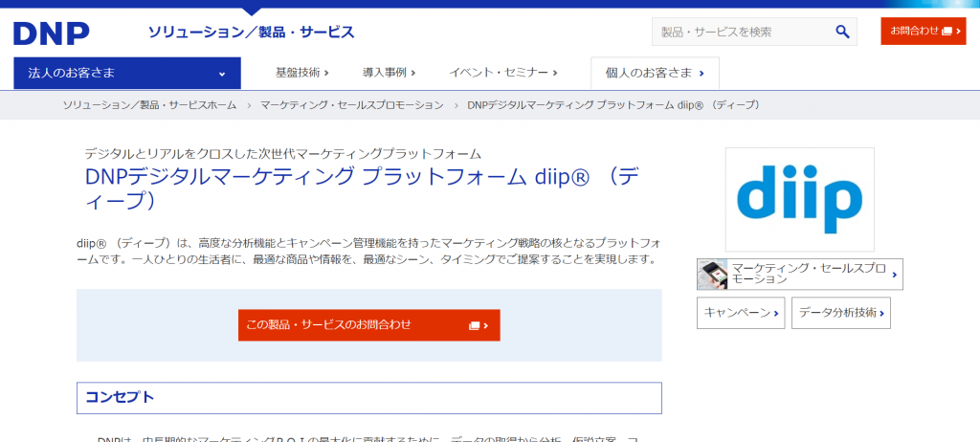Open the 基盤技術 menu item
980x442 pixels.
coord(302,73)
